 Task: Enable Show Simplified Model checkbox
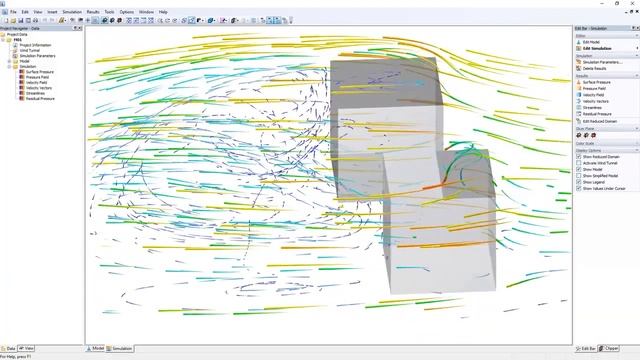pyautogui.click(x=579, y=176)
